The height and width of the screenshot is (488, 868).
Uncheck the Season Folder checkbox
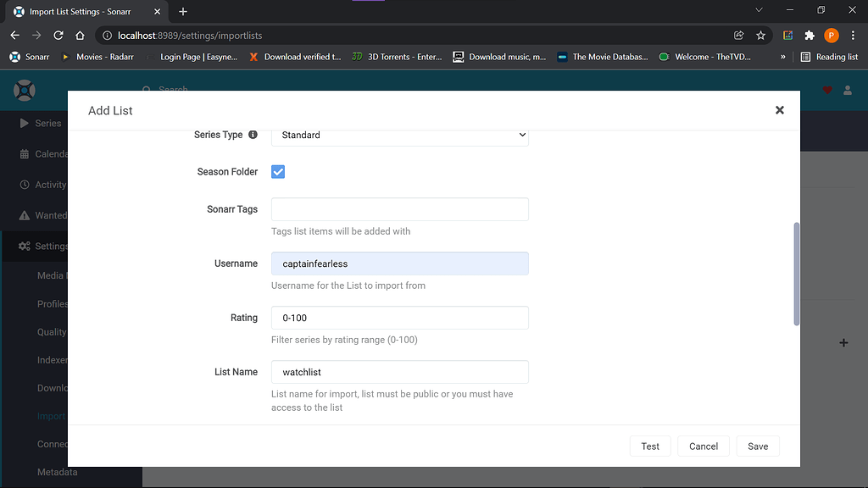278,171
